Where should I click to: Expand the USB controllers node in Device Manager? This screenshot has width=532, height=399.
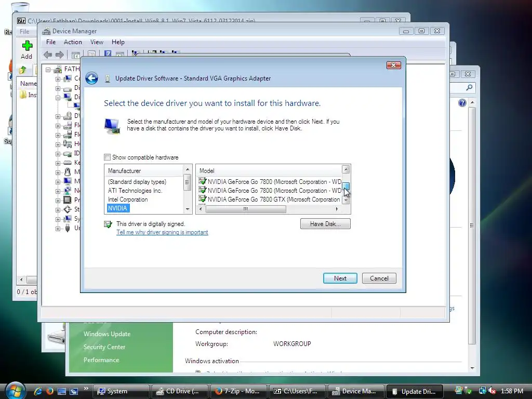click(58, 229)
